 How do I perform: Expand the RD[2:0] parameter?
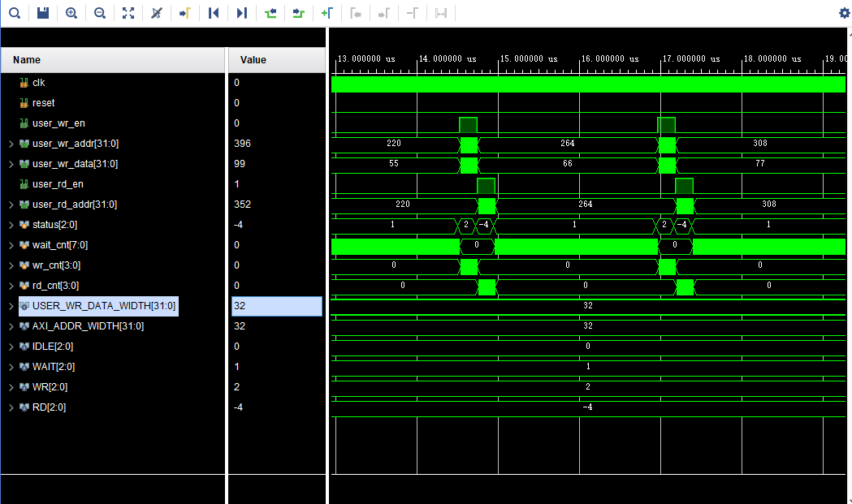click(11, 407)
